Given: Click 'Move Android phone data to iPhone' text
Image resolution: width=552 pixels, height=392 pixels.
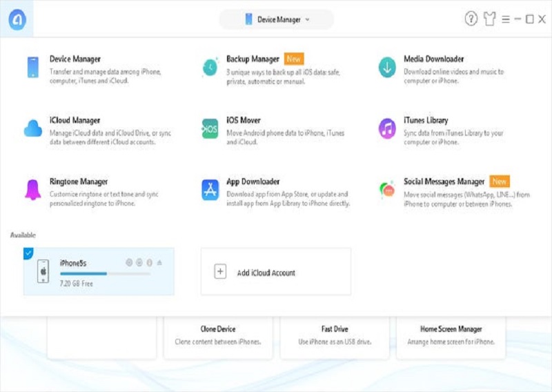Looking at the screenshot, I should pos(286,137).
